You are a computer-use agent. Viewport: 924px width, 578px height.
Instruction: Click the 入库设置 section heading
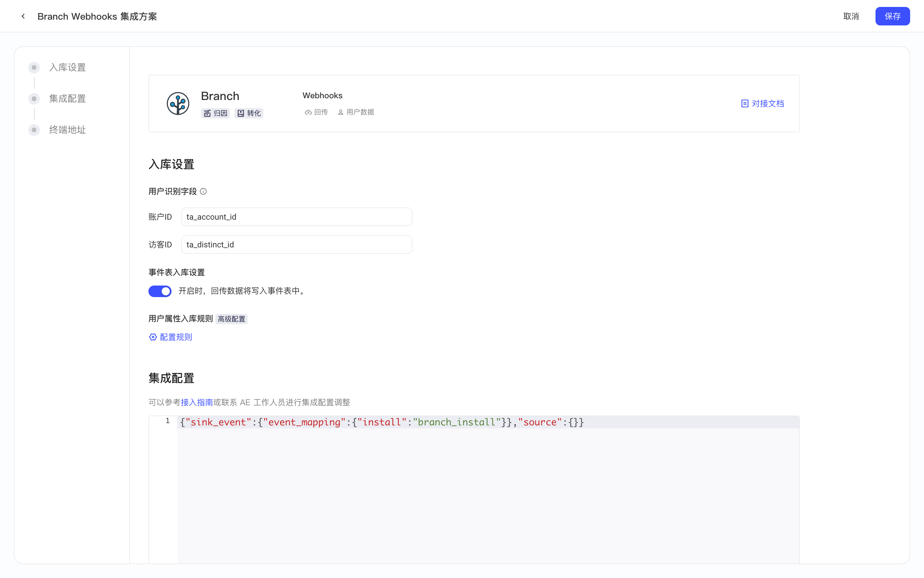tap(172, 164)
